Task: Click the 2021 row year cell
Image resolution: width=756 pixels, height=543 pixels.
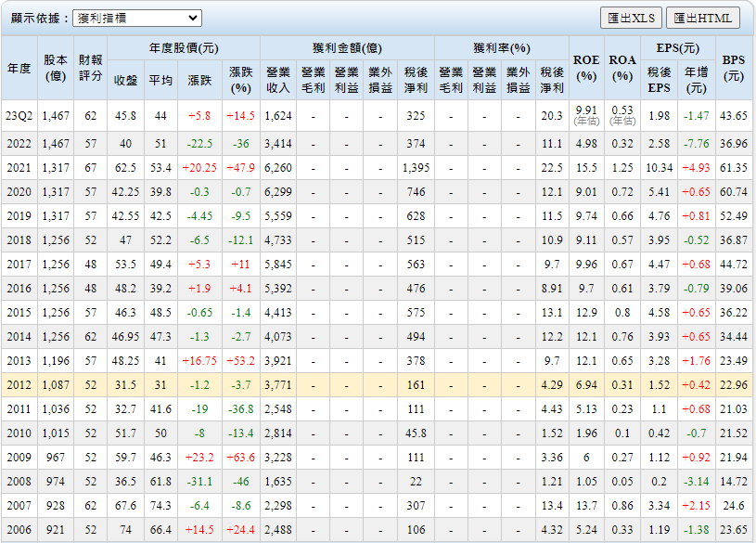Action: click(x=19, y=168)
